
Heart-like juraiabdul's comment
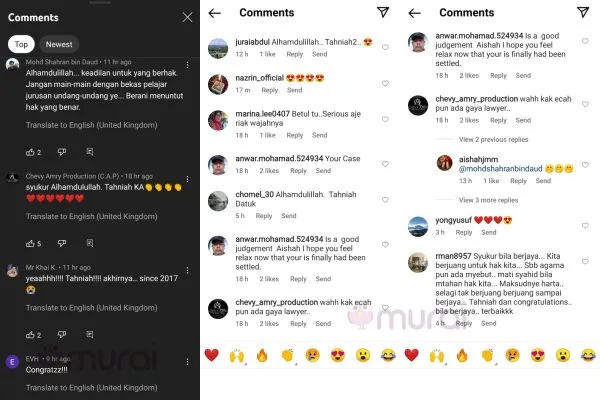[x=385, y=47]
